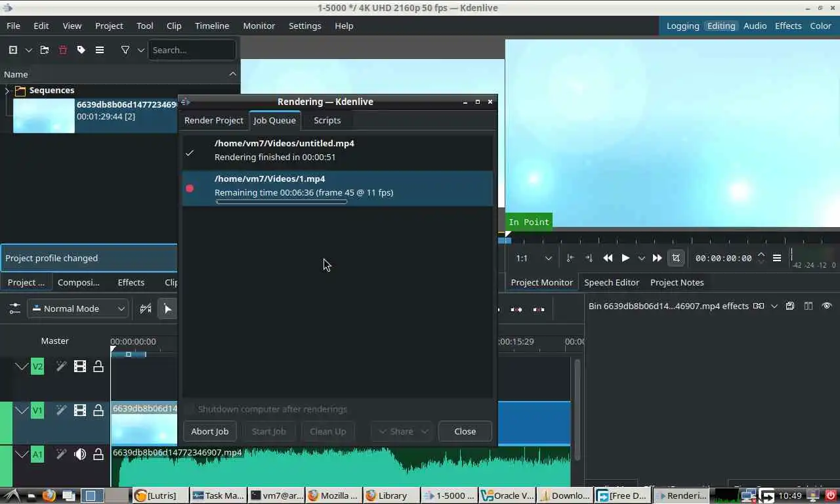Image resolution: width=840 pixels, height=504 pixels.
Task: Toggle the V1 track target label
Action: [x=37, y=410]
